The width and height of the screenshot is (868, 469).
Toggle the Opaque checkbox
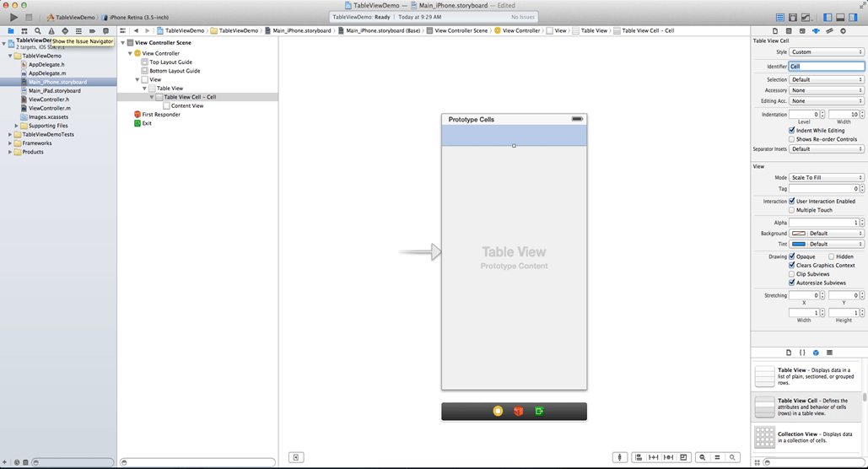tap(791, 257)
